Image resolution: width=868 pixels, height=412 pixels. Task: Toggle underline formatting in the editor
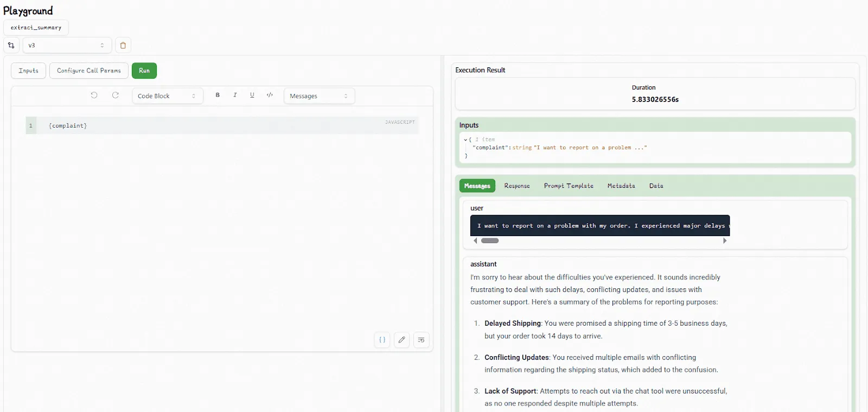[252, 95]
